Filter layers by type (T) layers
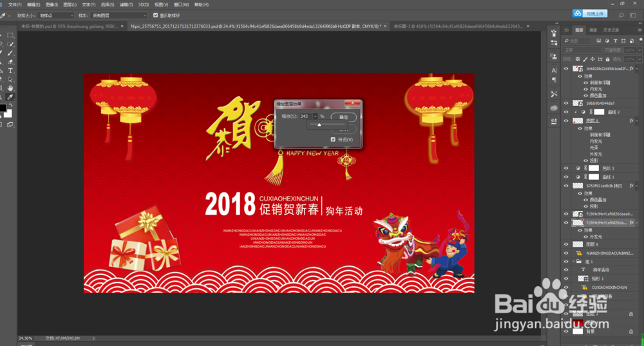644x346 pixels. [615, 41]
